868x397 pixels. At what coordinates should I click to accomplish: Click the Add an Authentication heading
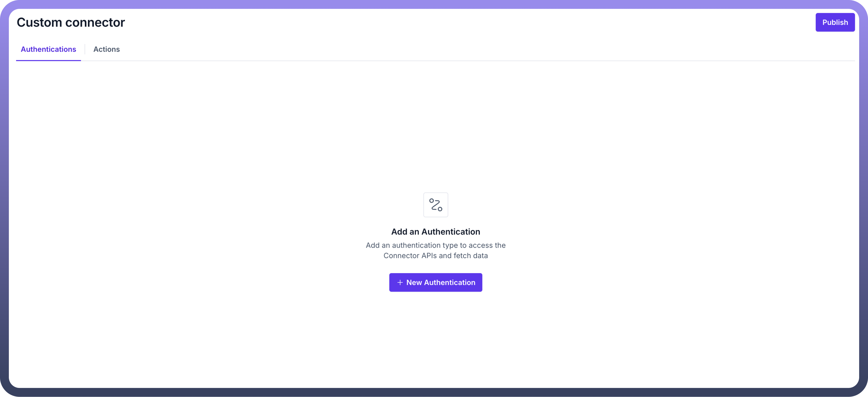coord(435,232)
